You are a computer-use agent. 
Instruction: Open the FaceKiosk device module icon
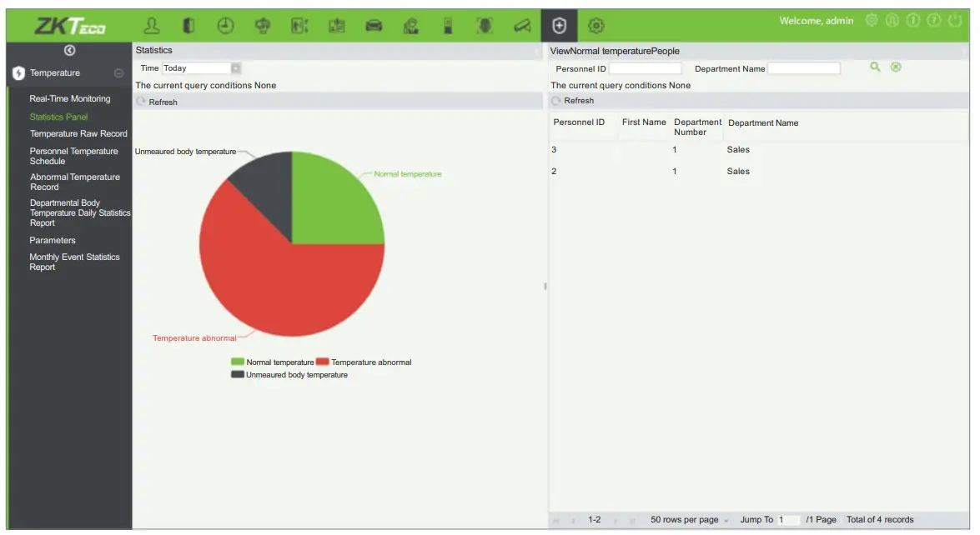pyautogui.click(x=448, y=26)
